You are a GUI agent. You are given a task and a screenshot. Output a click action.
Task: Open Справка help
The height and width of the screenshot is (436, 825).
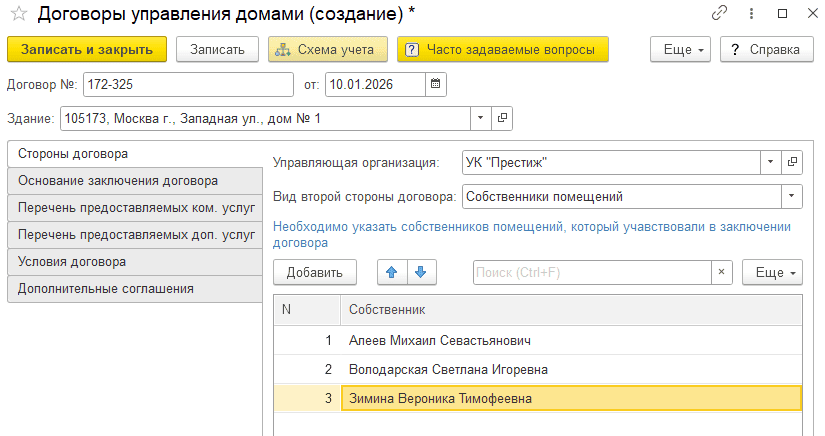click(767, 49)
